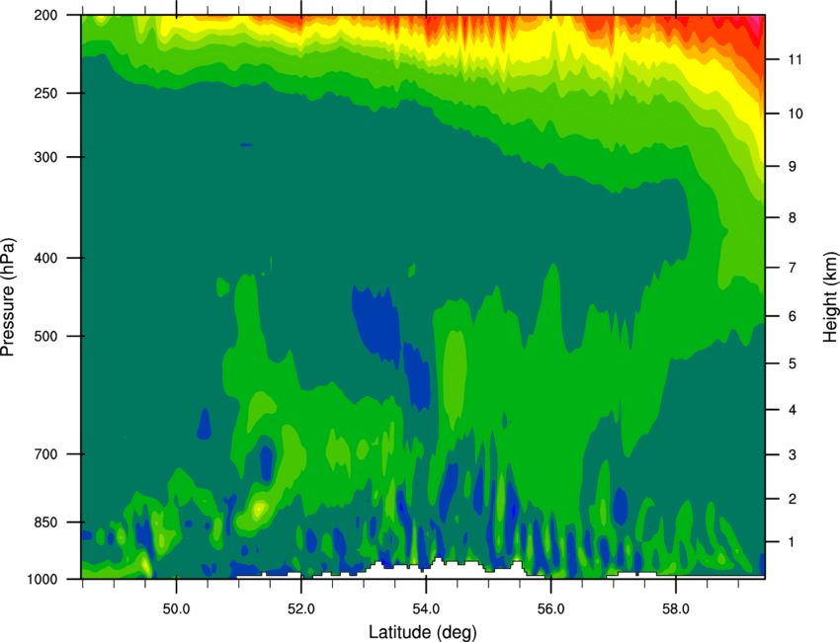840x642 pixels.
Task: Click the 52.0 latitude tick label
Action: pos(301,609)
